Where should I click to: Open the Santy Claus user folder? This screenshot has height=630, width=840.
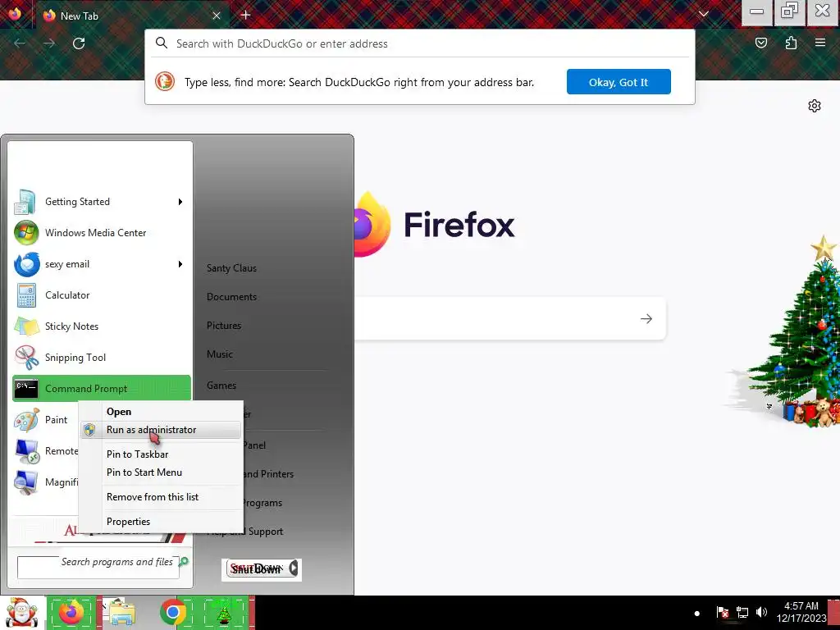pos(231,268)
